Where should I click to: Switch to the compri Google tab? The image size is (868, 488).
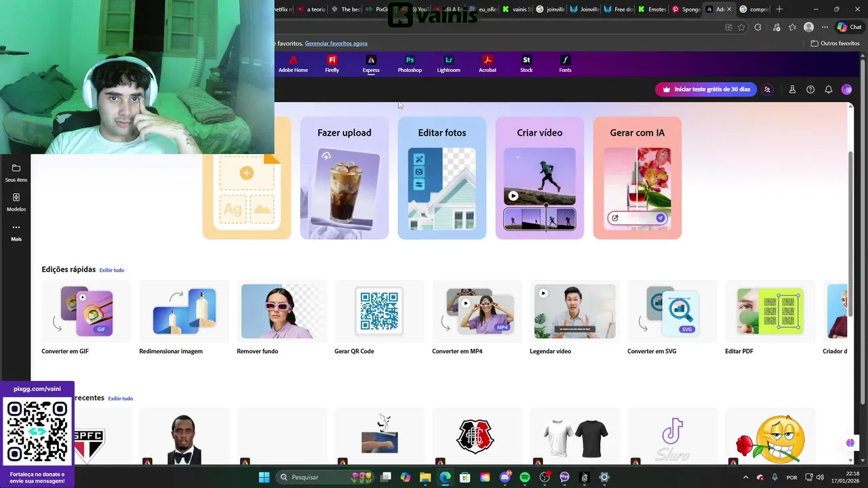(x=754, y=9)
